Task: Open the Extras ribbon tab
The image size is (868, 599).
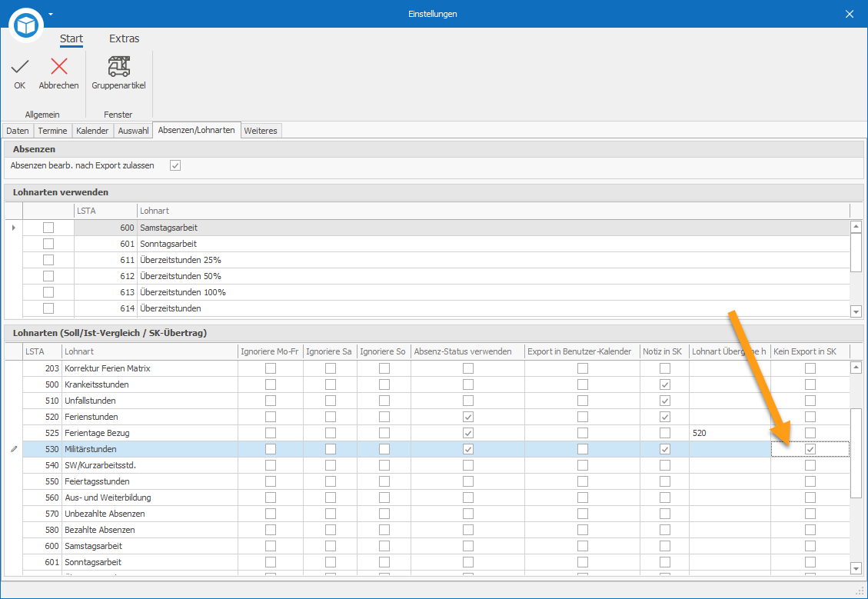Action: click(x=124, y=38)
